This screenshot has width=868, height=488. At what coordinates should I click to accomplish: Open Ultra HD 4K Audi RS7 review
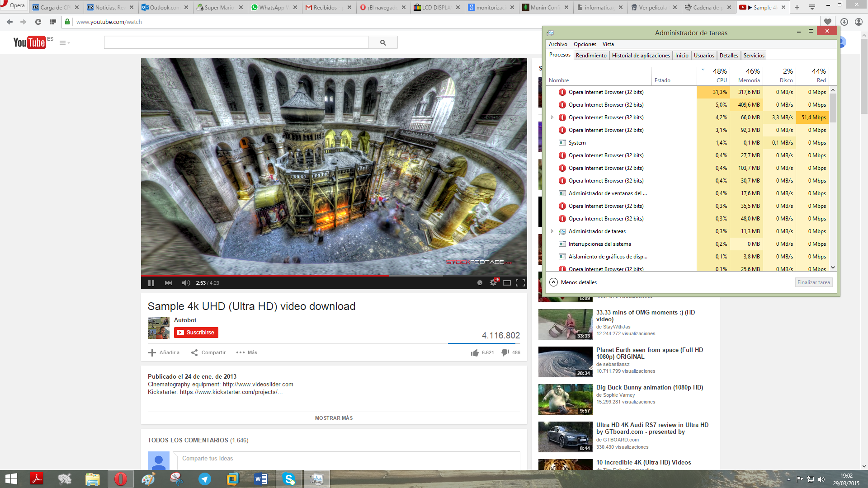click(x=652, y=428)
